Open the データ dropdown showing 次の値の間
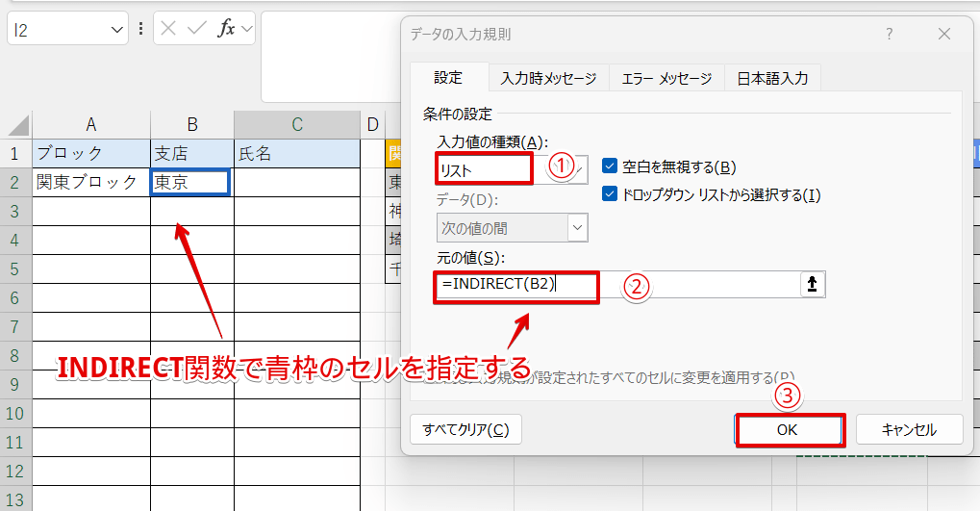980x511 pixels. (x=512, y=228)
